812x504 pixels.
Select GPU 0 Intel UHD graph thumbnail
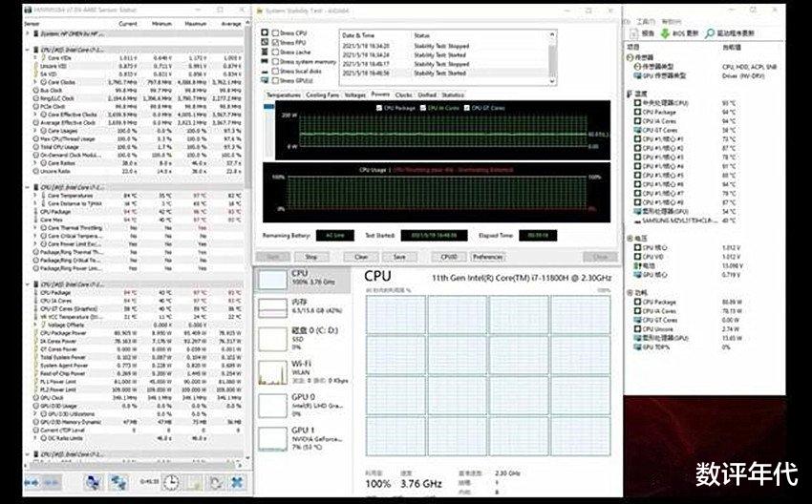(272, 407)
